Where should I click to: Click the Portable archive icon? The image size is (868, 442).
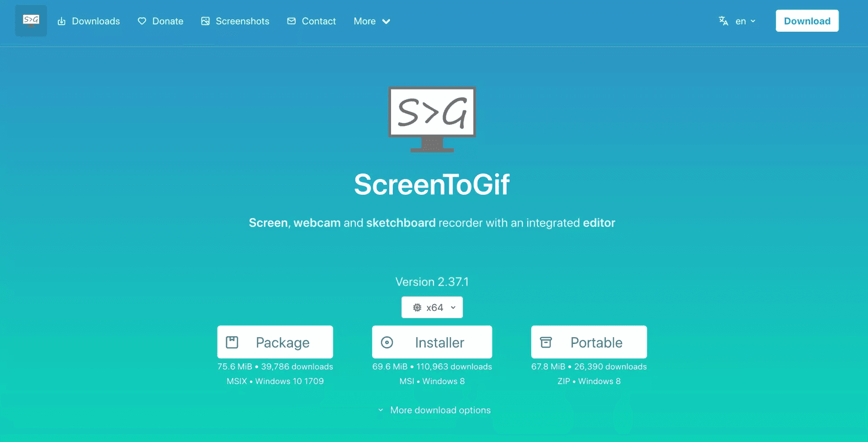click(x=546, y=342)
